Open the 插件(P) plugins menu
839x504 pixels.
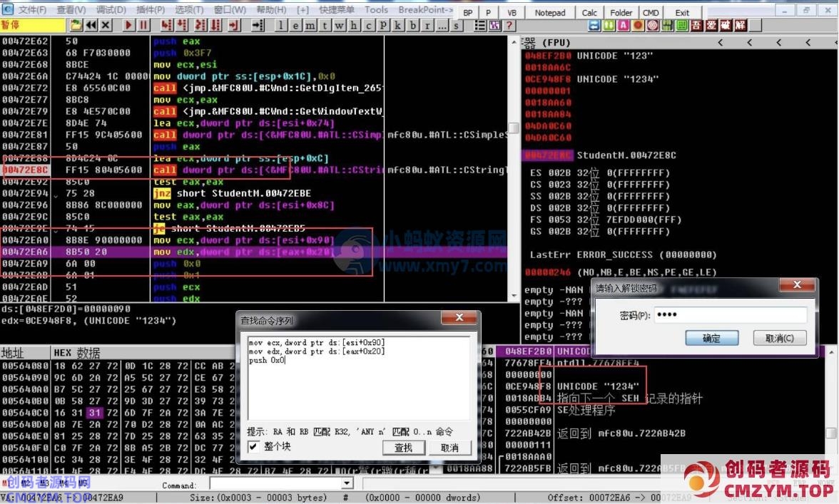[x=150, y=10]
